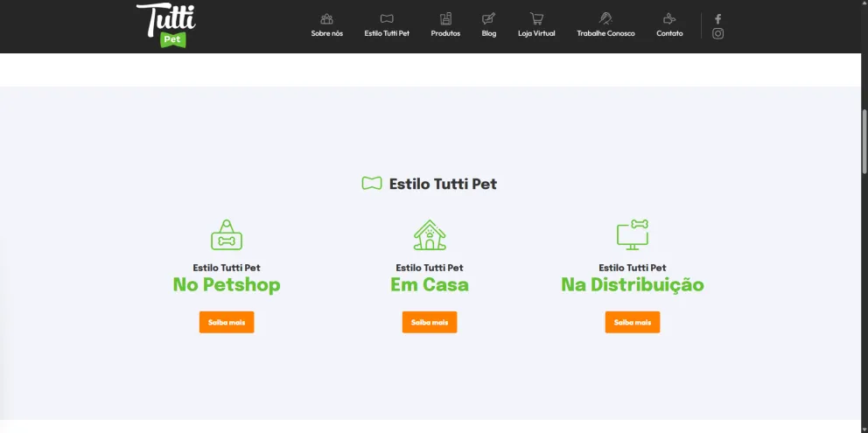Click the dog house icon
The height and width of the screenshot is (433, 868).
click(x=430, y=234)
